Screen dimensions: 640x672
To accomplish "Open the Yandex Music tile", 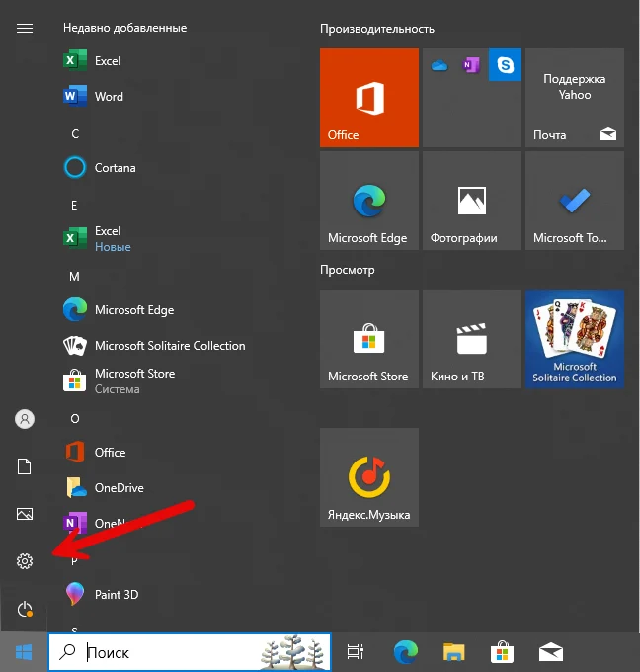I will tap(368, 477).
